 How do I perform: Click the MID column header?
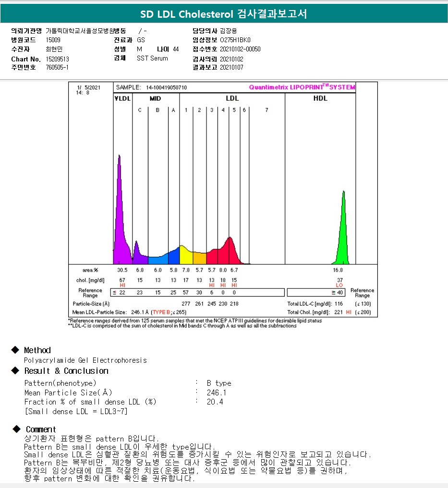coord(156,98)
